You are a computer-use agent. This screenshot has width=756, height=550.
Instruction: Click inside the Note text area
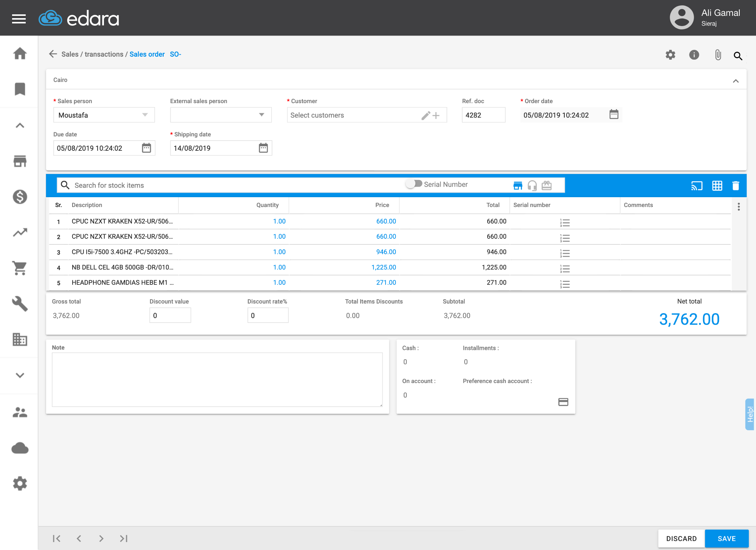[x=217, y=379]
